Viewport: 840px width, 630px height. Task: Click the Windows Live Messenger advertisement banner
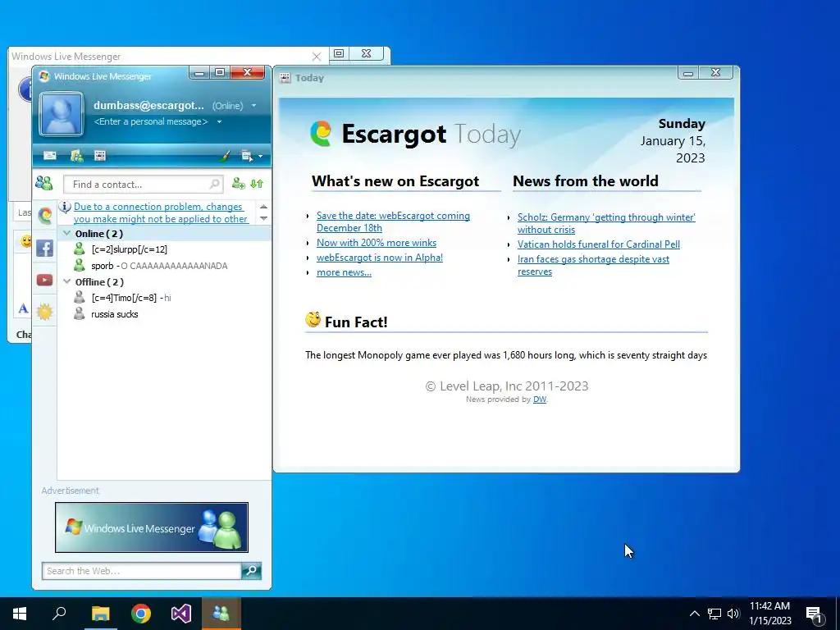click(152, 527)
